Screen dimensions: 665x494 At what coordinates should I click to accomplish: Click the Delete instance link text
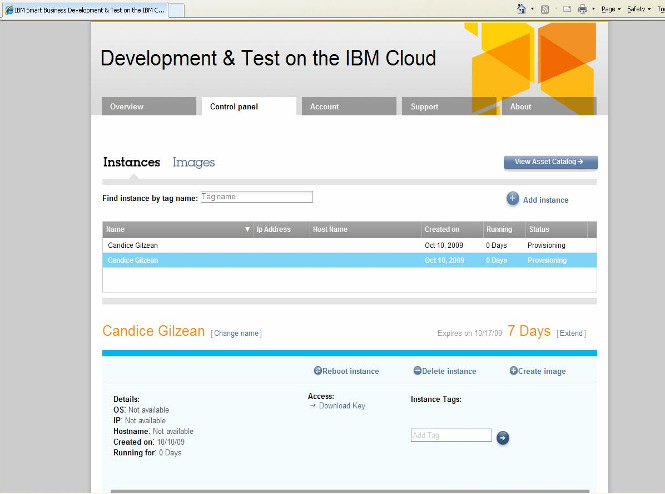click(449, 371)
